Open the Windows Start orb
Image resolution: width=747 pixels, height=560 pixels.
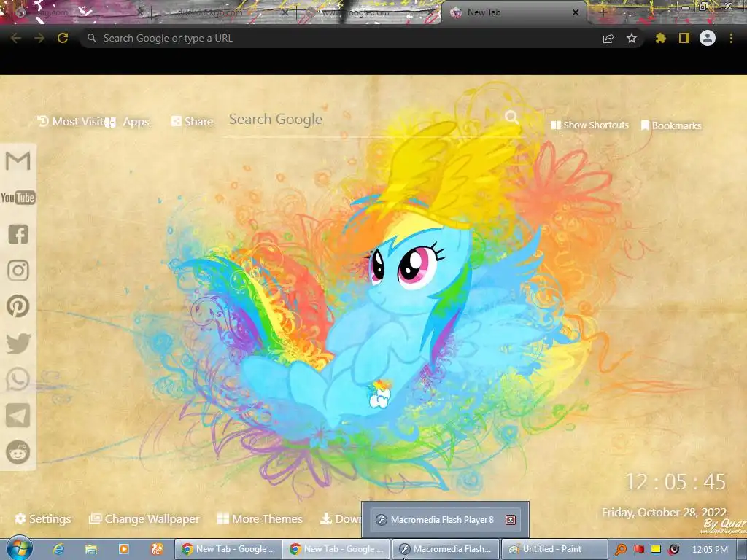coord(20,548)
